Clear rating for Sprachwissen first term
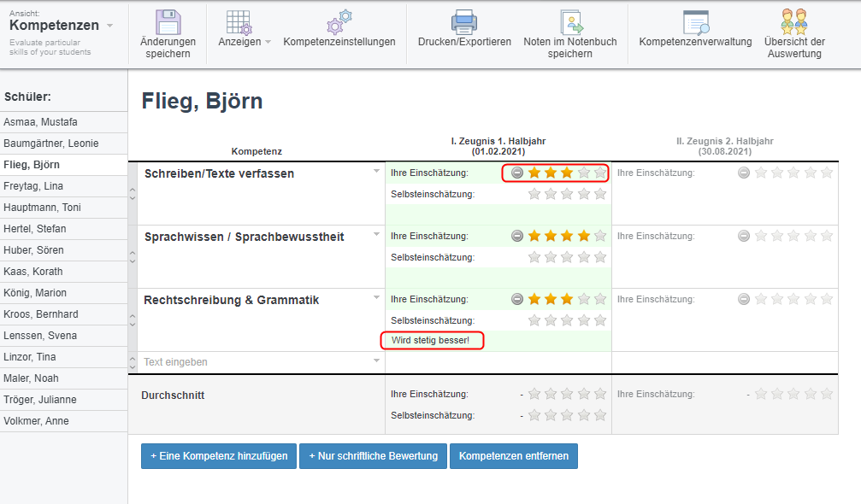The image size is (861, 504). pos(516,236)
